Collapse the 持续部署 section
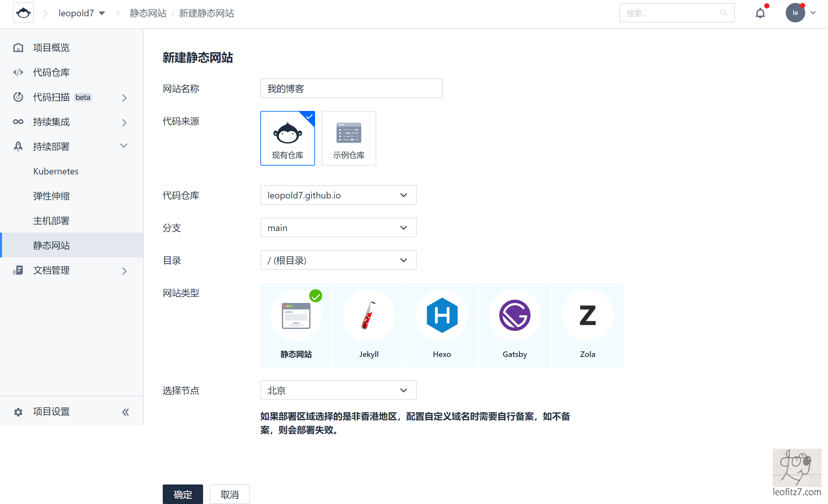 [124, 146]
